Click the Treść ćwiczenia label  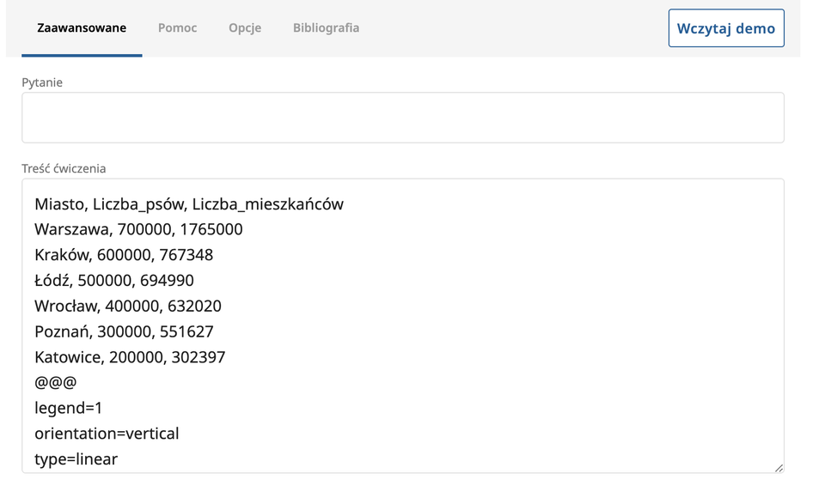[64, 168]
